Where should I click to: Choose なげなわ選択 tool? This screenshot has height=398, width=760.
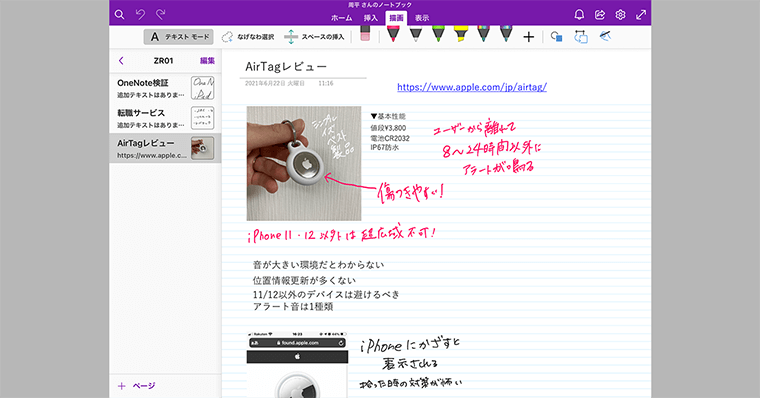[x=248, y=37]
